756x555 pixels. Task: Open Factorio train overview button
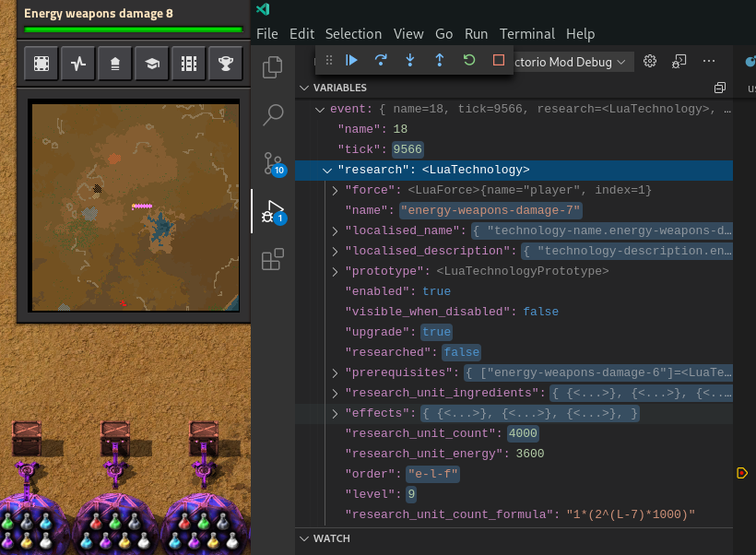point(188,64)
